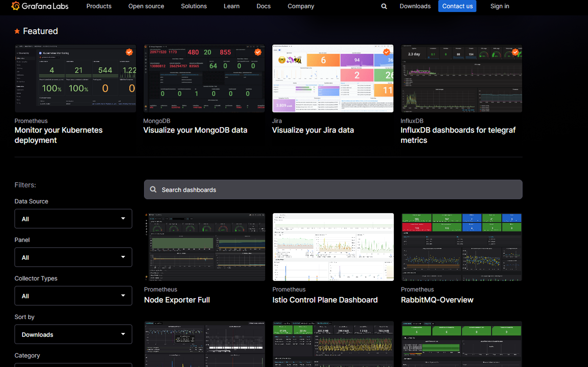Image resolution: width=588 pixels, height=367 pixels.
Task: Open the Solutions menu
Action: (194, 6)
